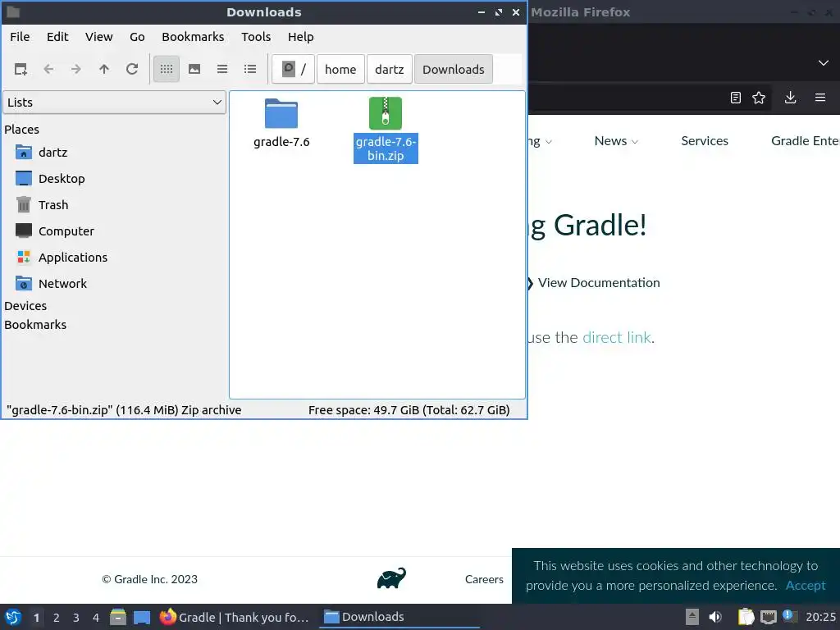840x630 pixels.
Task: Switch to detailed list view
Action: [x=250, y=69]
